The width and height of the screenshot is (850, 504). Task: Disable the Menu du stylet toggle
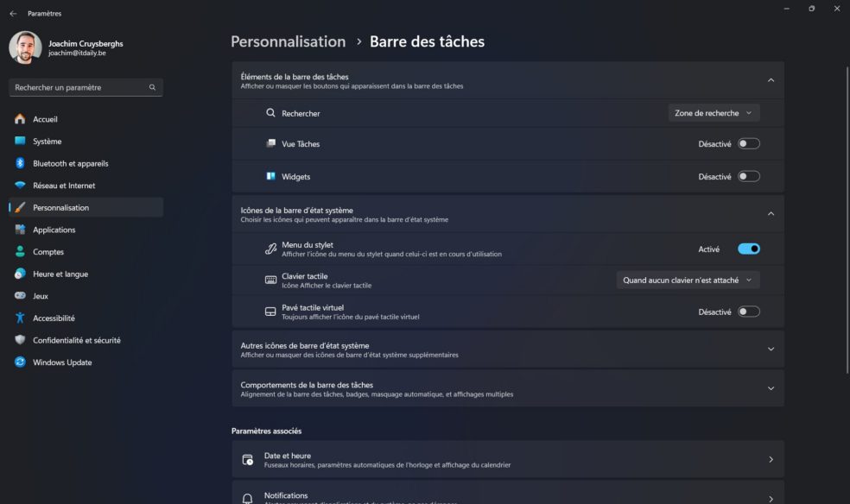[x=748, y=249]
